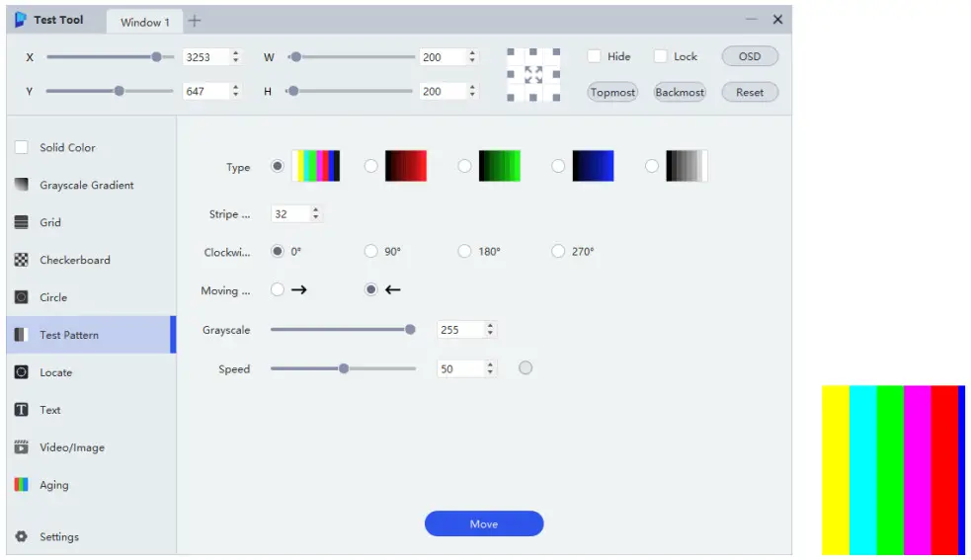Select red gradient type radio button
This screenshot has height=560, width=971.
click(x=371, y=166)
